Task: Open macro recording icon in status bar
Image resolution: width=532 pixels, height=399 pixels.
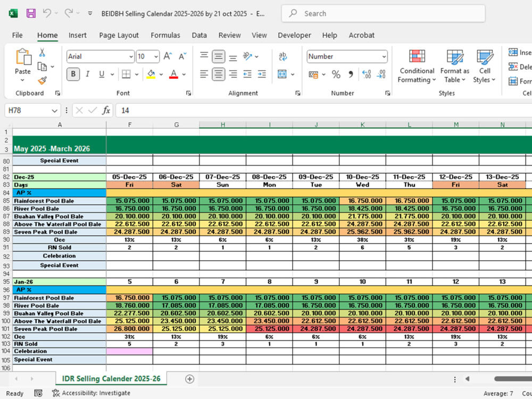Action: click(x=38, y=393)
